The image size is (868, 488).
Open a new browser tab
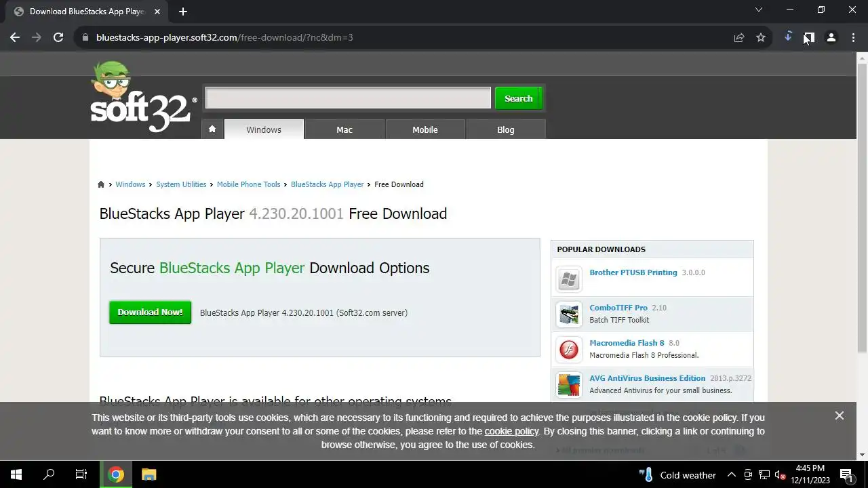click(183, 12)
